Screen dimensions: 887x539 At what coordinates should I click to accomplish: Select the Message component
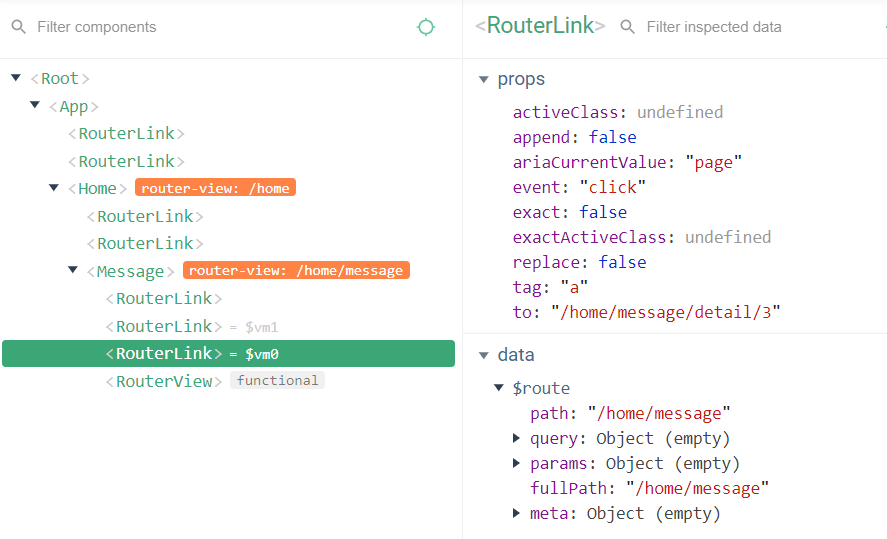(130, 271)
